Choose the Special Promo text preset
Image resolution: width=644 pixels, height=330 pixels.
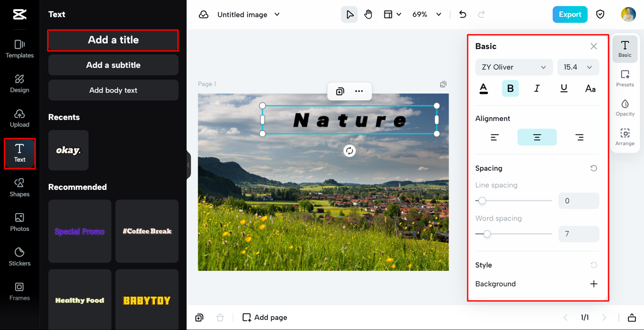coord(79,231)
